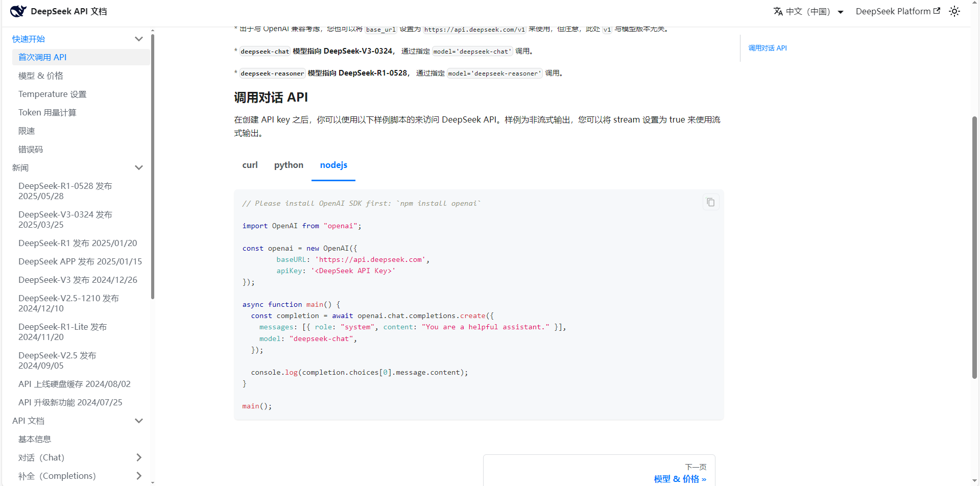
Task: Click the translate language icon
Action: click(x=778, y=11)
